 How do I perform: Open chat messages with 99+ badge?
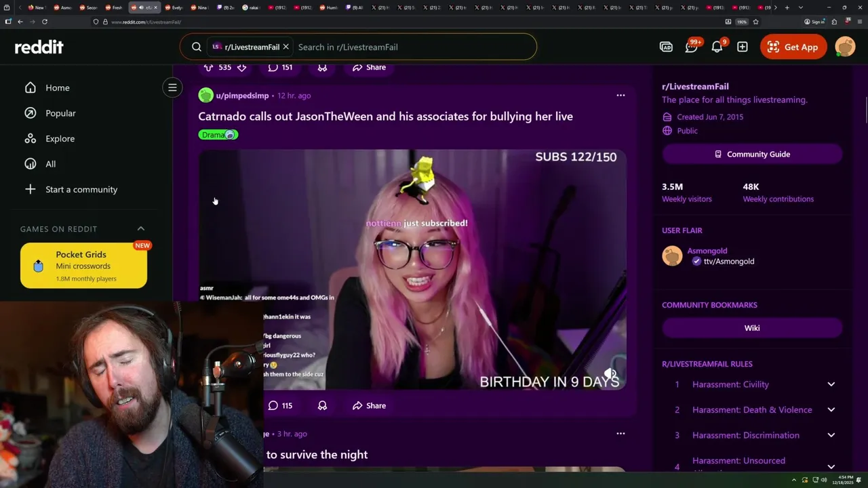[x=692, y=47]
